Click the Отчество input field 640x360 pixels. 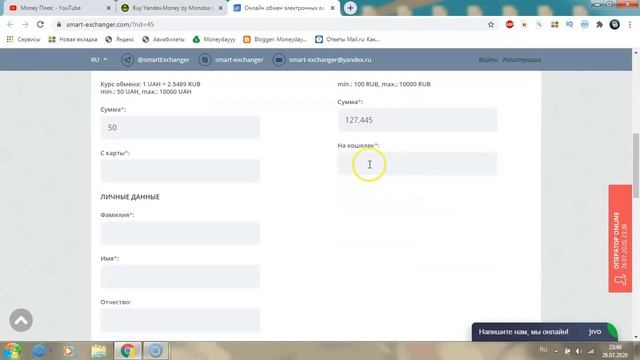(180, 320)
